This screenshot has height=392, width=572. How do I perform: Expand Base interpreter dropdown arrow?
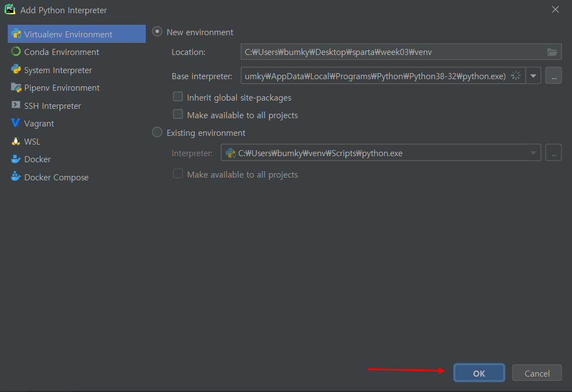533,76
